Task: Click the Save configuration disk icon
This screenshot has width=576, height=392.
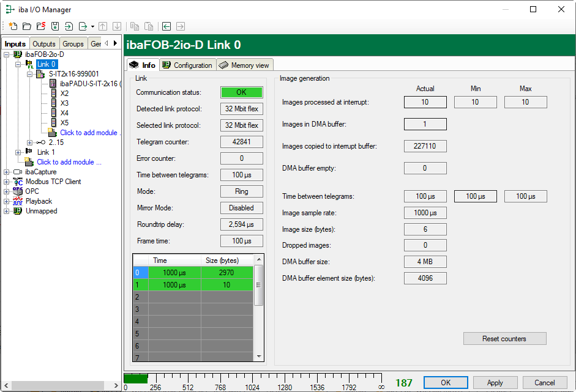Action: click(55, 26)
